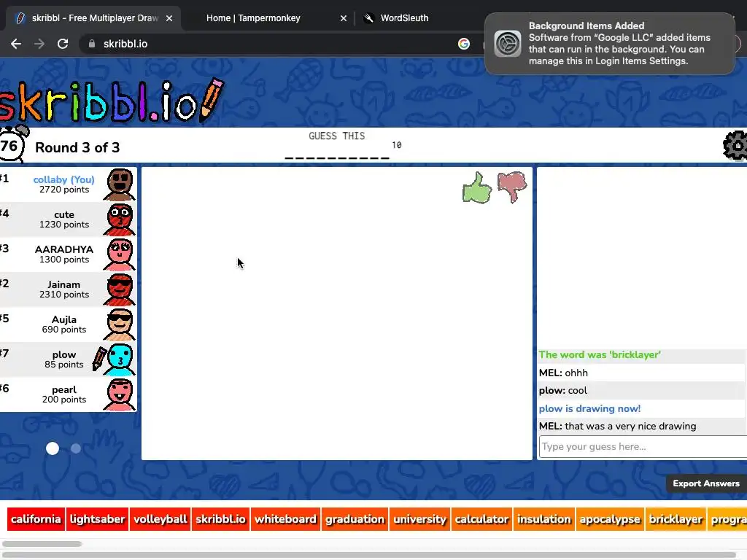Close the skribbl tab
The image size is (747, 560).
[169, 18]
